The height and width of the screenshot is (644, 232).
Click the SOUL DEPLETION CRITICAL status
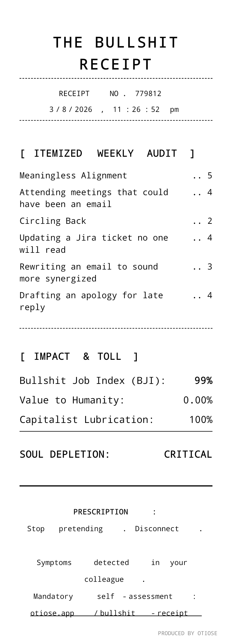click(188, 454)
